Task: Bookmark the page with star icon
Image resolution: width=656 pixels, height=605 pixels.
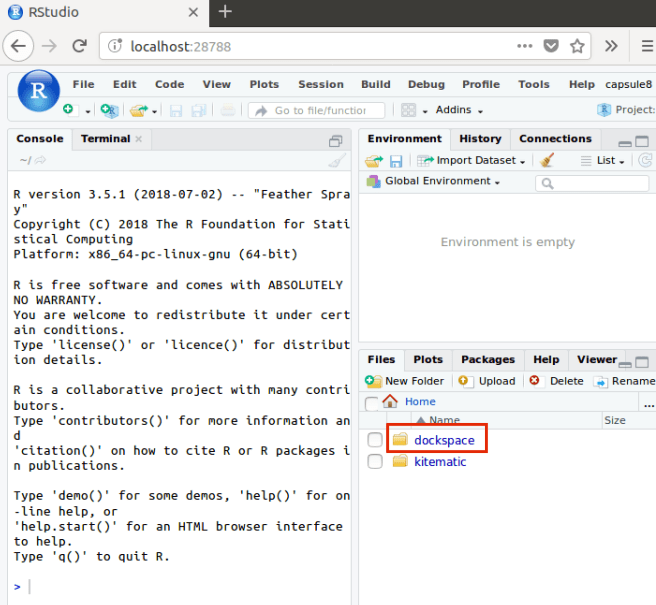Action: click(x=577, y=46)
